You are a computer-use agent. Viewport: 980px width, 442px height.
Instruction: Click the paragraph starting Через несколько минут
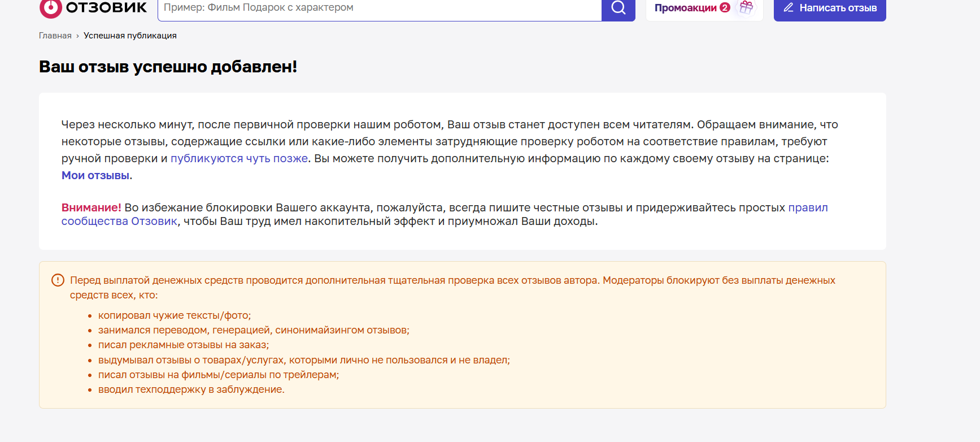[450, 150]
